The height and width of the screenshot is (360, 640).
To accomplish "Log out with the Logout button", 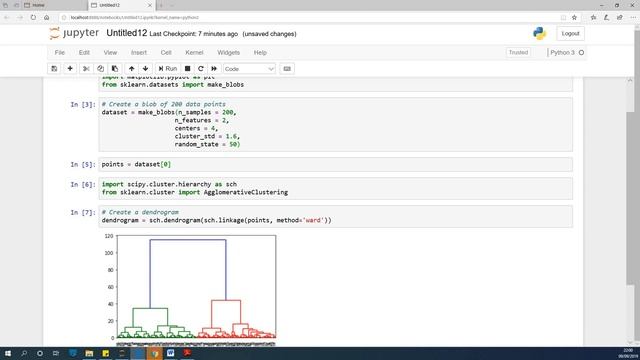I will 570,33.
